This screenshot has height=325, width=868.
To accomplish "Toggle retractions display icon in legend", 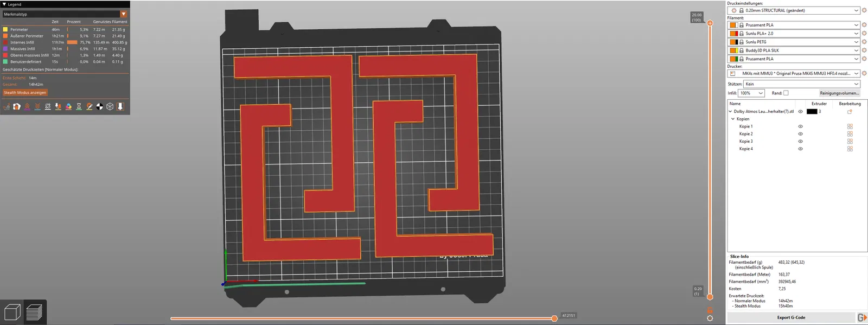I will tap(27, 106).
